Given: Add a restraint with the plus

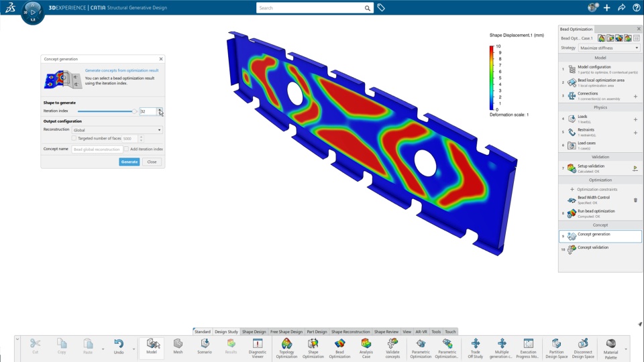Looking at the screenshot, I should [x=635, y=133].
